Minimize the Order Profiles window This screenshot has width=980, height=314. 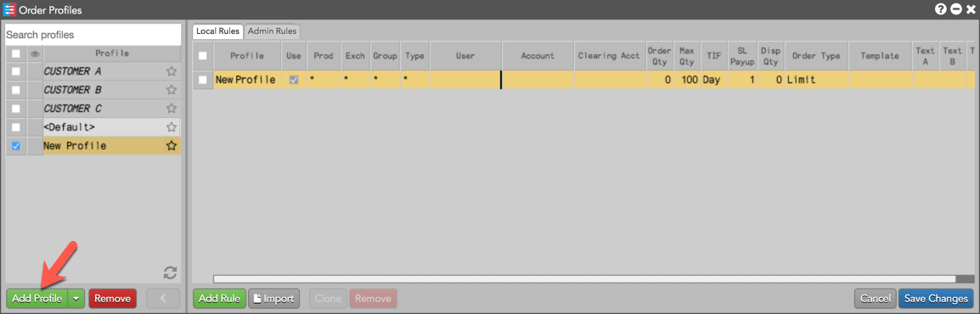[955, 9]
